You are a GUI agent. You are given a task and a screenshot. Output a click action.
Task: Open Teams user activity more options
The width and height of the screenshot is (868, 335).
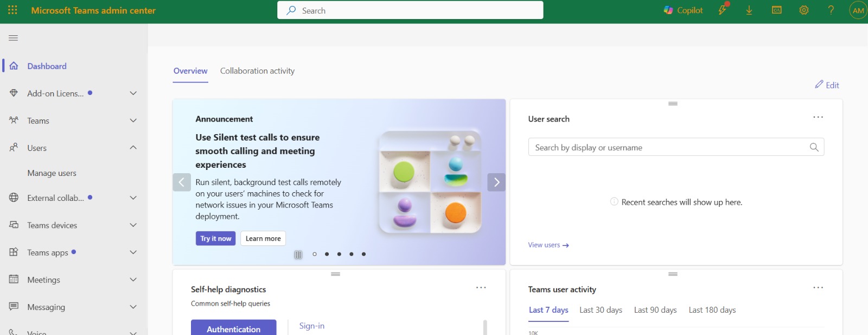(x=818, y=288)
